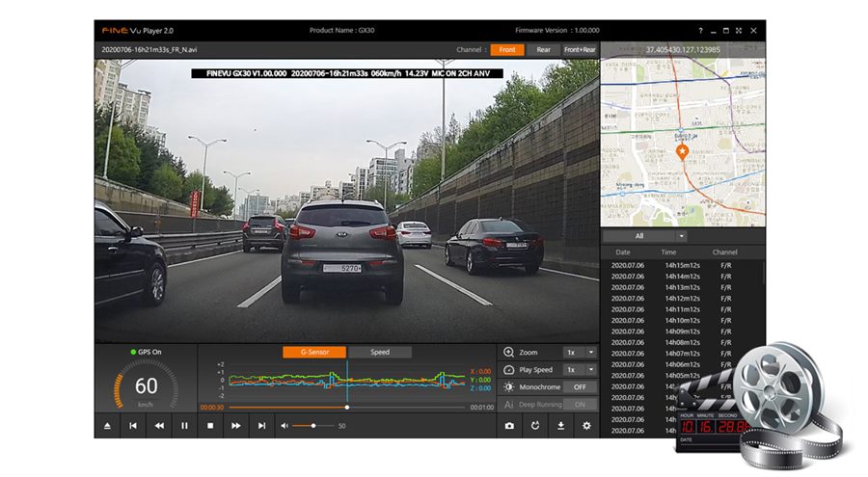Viewport: 868px width, 477px height.
Task: Select the 14h07m12s recording row
Action: click(x=682, y=354)
